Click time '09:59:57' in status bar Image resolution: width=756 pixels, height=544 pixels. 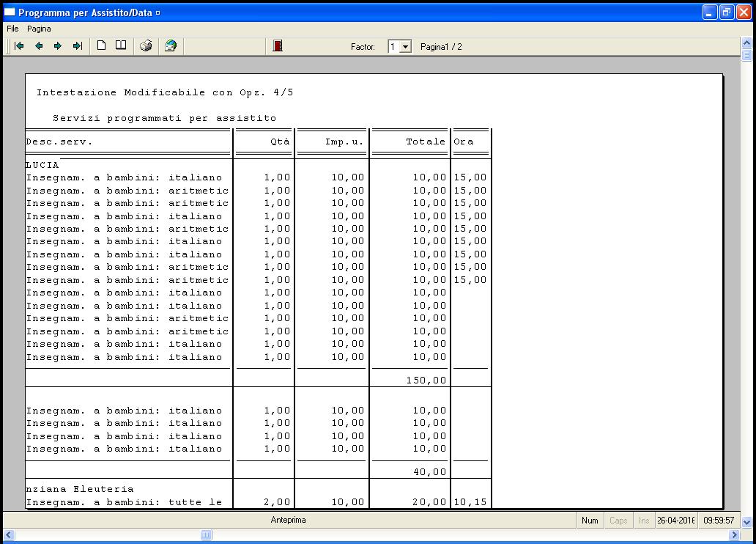(719, 521)
